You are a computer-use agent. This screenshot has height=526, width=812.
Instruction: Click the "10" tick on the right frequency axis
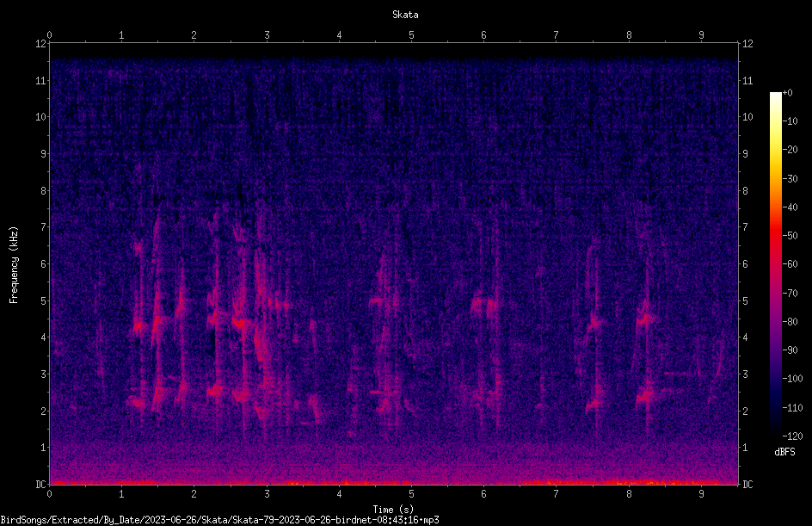(747, 116)
